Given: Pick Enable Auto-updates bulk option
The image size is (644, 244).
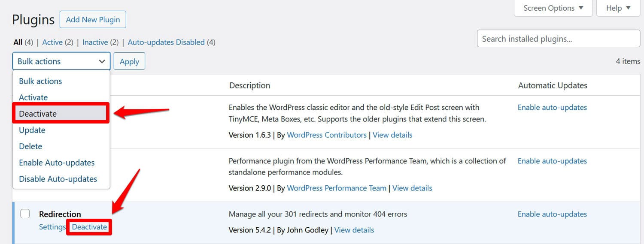Looking at the screenshot, I should click(57, 163).
